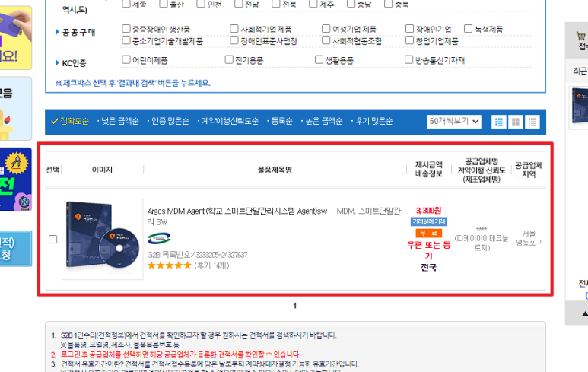Switch to detailed list view icon
588x372 pixels.
pyautogui.click(x=499, y=122)
